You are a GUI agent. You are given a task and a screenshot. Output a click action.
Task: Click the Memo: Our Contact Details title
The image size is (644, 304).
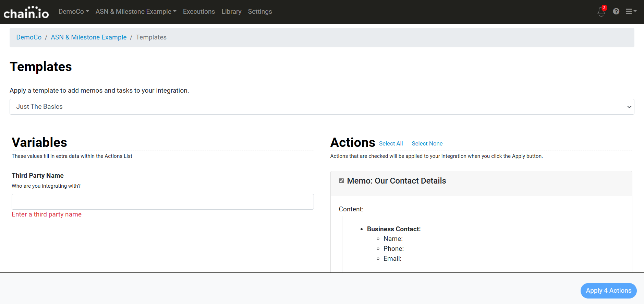pos(397,181)
